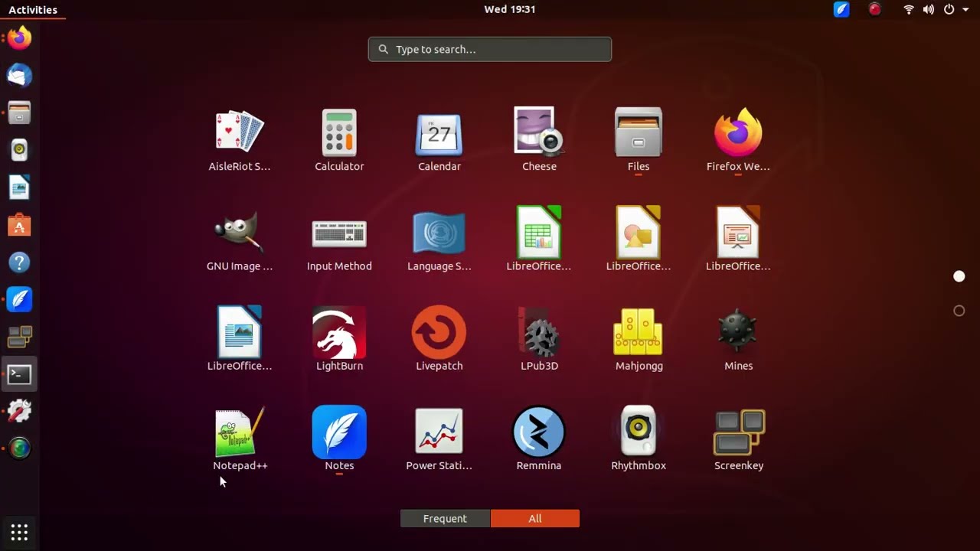Open LibreOffice Writer from the dock
Screen dimensions: 980x551
click(x=19, y=187)
